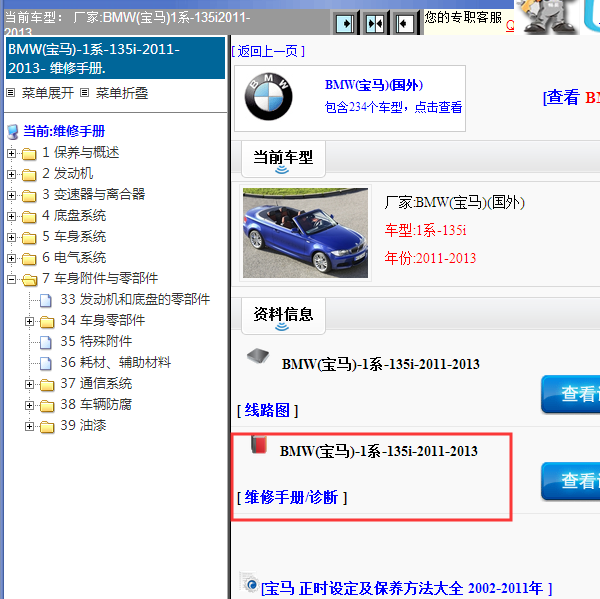Expand the 39 油漆 subfolder
600x599 pixels.
tap(29, 426)
